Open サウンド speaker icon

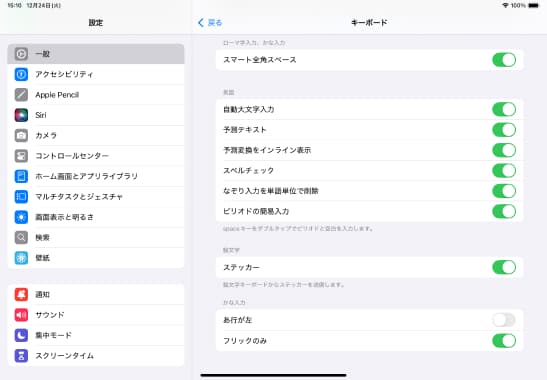tap(21, 315)
